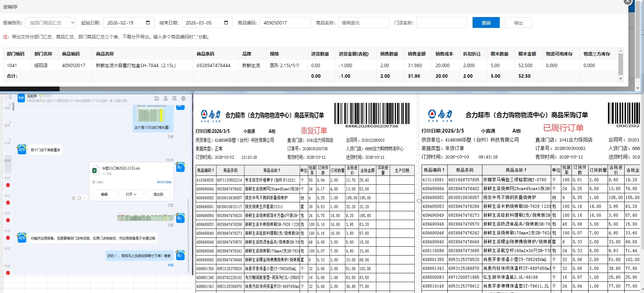
Task: Click the 商品名称 fuzzy search field
Action: [x=363, y=23]
